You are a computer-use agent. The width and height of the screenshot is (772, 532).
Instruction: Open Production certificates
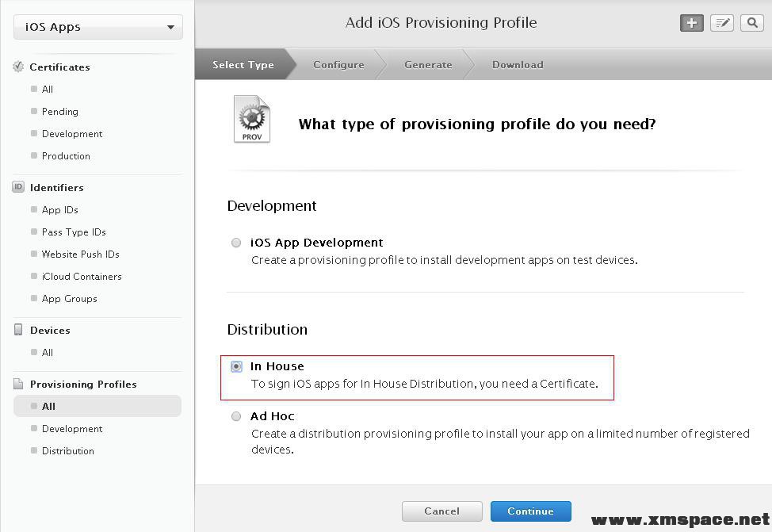66,155
